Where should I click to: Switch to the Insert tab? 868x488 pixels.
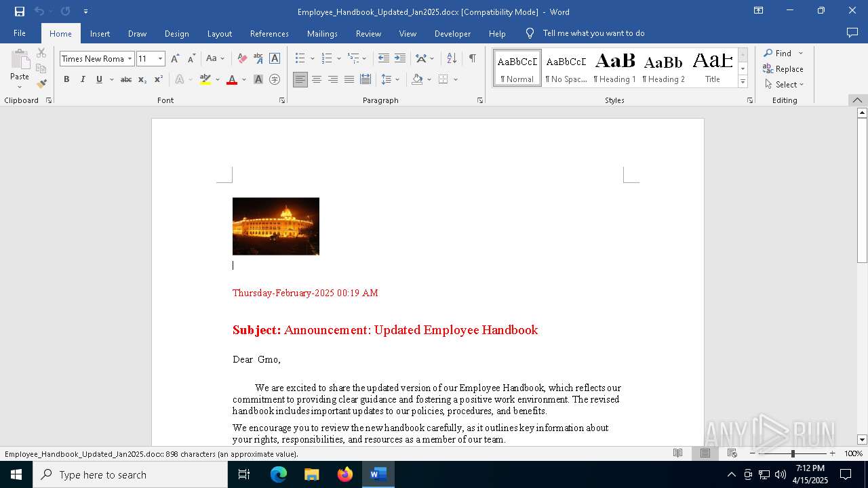tap(100, 33)
